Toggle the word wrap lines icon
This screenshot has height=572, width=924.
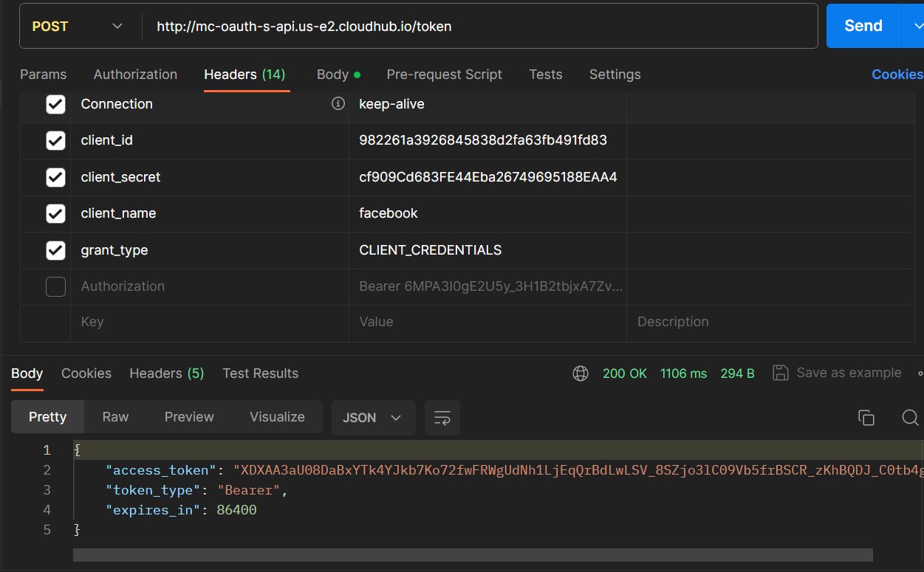click(x=442, y=418)
